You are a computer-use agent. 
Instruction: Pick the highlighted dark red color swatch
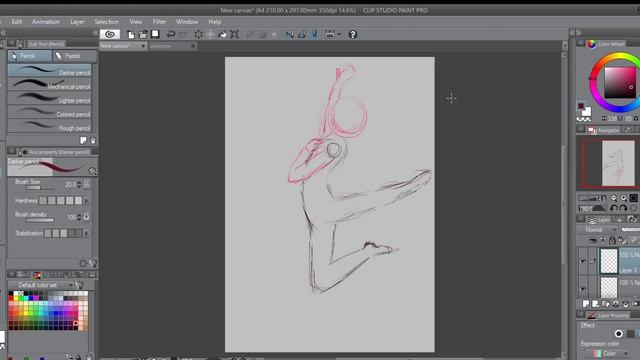(76, 323)
